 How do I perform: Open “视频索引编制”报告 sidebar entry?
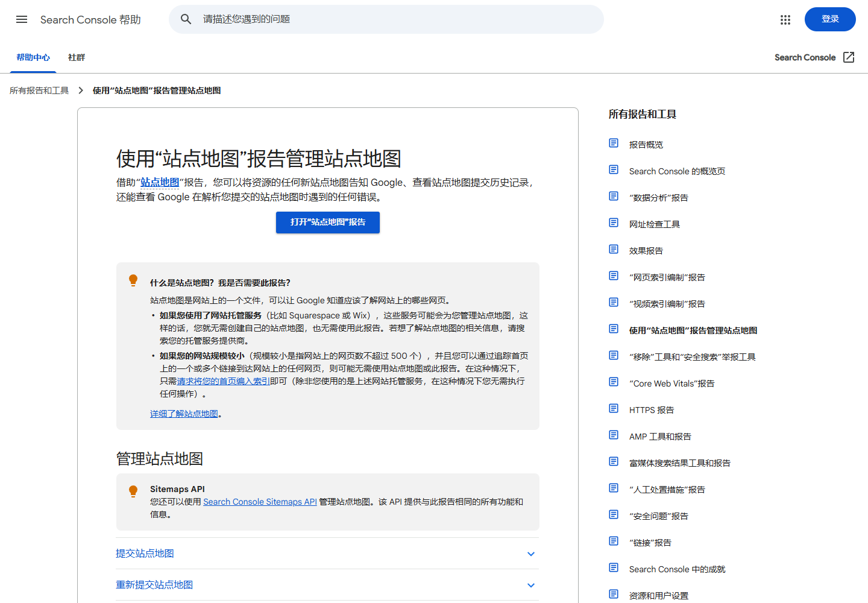click(667, 304)
